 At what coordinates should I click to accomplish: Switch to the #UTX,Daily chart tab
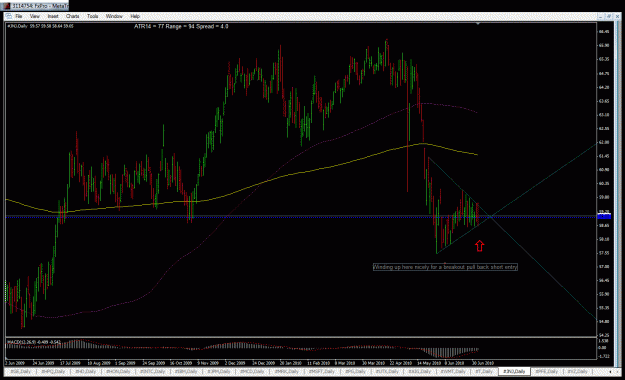(387, 371)
